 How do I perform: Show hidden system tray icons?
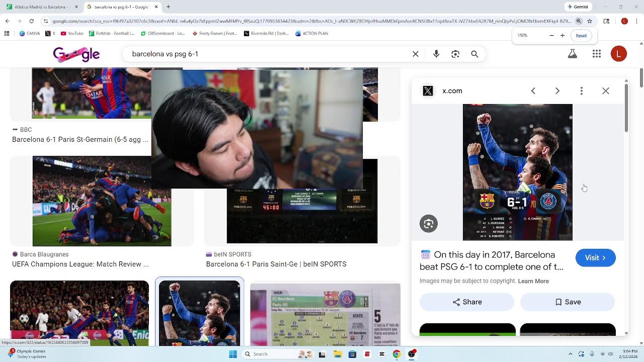point(571,354)
